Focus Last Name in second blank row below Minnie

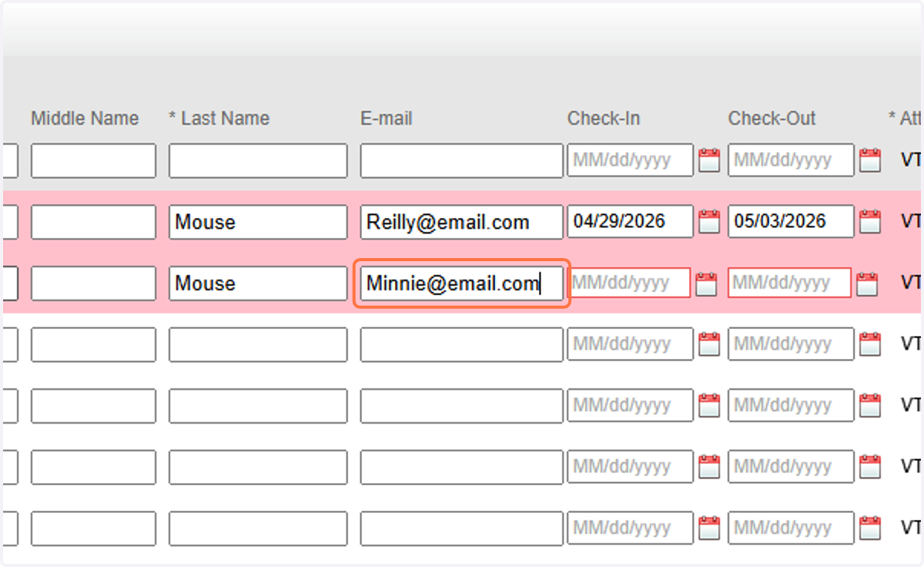[258, 406]
